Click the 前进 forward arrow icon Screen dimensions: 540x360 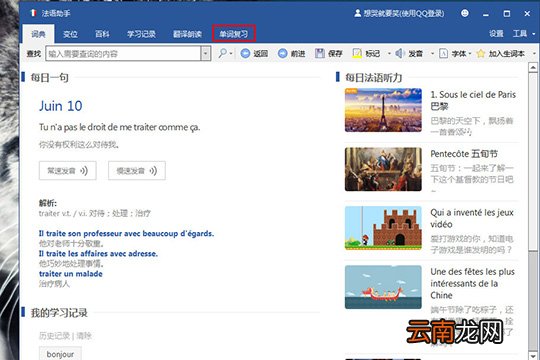(282, 53)
